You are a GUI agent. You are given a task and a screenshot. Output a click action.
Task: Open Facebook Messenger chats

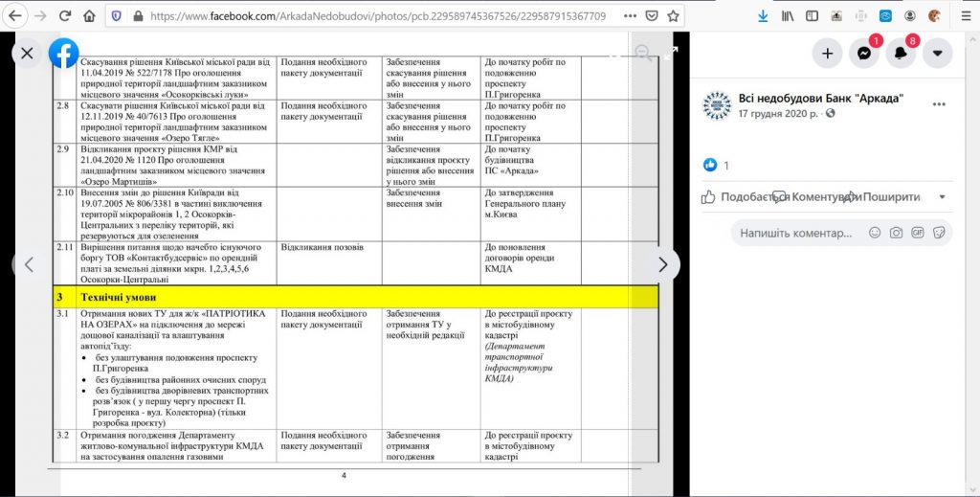click(x=864, y=54)
